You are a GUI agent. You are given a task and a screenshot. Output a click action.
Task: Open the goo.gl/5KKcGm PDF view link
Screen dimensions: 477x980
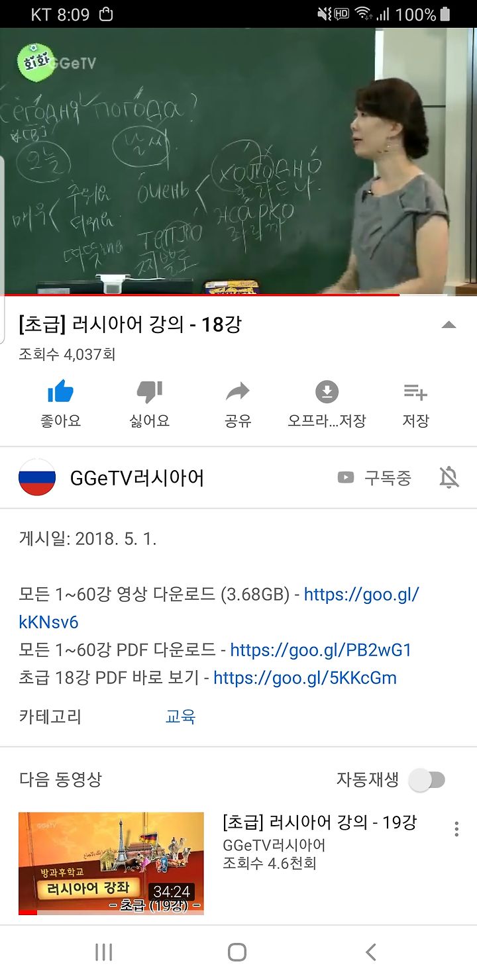(305, 677)
